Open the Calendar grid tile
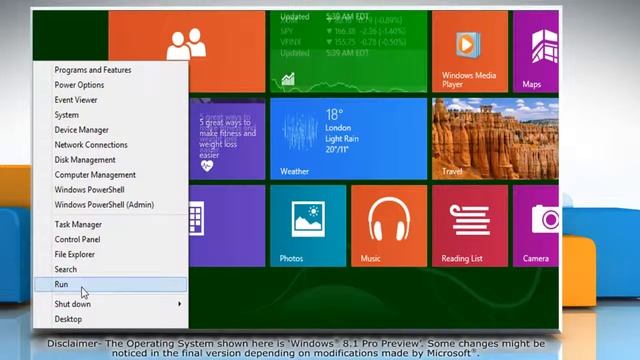The height and width of the screenshot is (360, 640). tap(227, 226)
